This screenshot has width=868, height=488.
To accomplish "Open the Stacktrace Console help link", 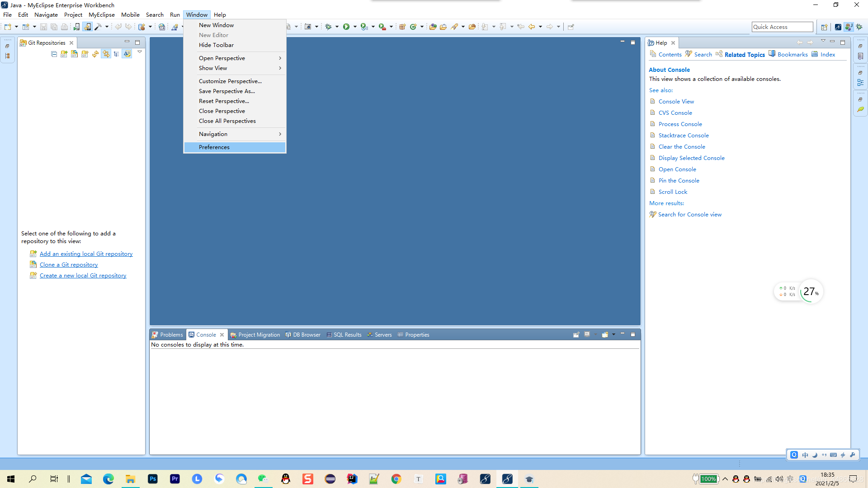I will [683, 135].
